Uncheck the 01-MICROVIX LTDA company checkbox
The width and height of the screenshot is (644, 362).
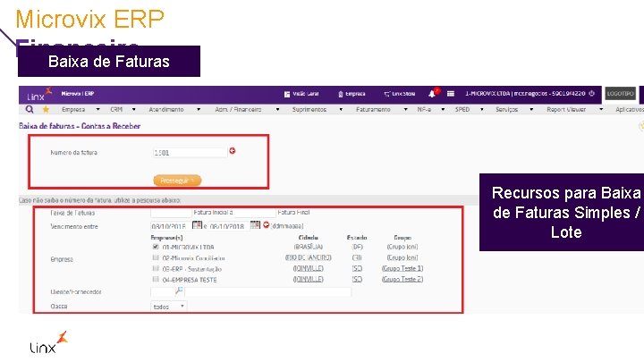pyautogui.click(x=156, y=247)
